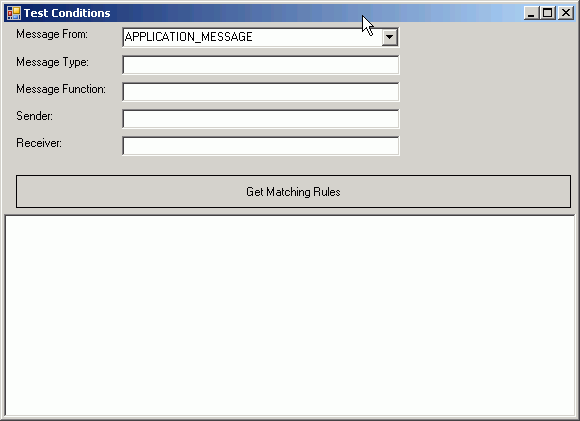Focus the Message Function text box
Screen dimensions: 580x421
click(x=261, y=92)
